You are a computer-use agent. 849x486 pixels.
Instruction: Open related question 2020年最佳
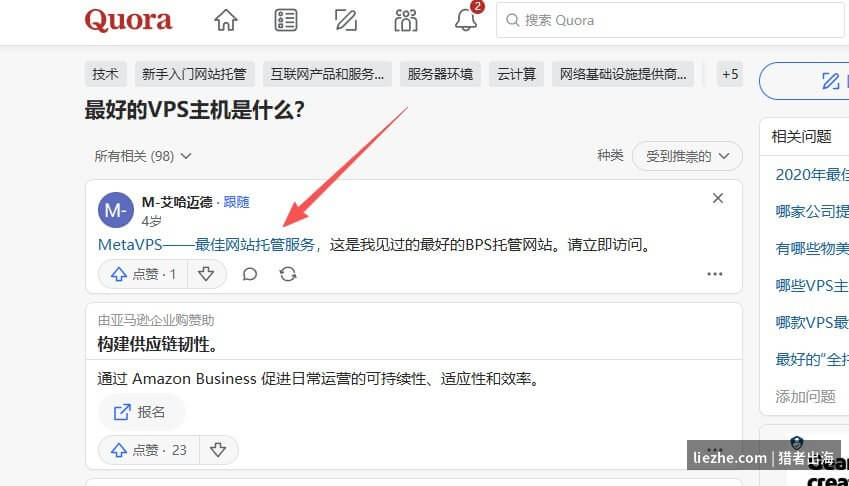pyautogui.click(x=812, y=174)
